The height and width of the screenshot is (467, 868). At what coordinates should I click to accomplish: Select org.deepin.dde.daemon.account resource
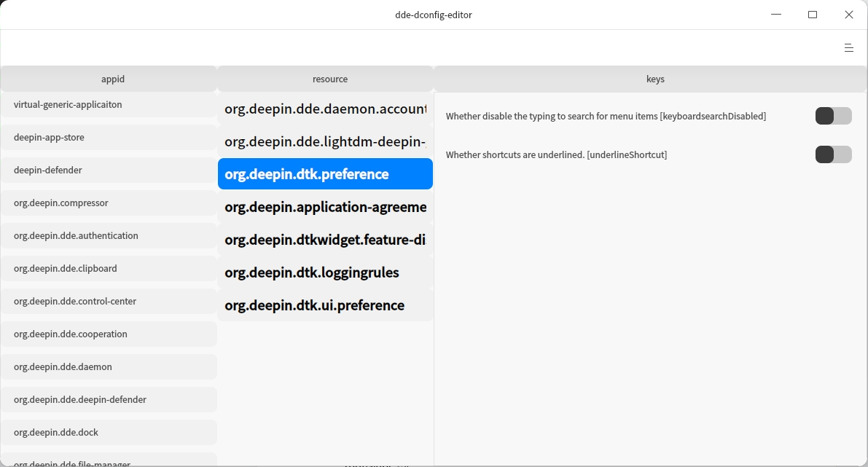pyautogui.click(x=326, y=109)
